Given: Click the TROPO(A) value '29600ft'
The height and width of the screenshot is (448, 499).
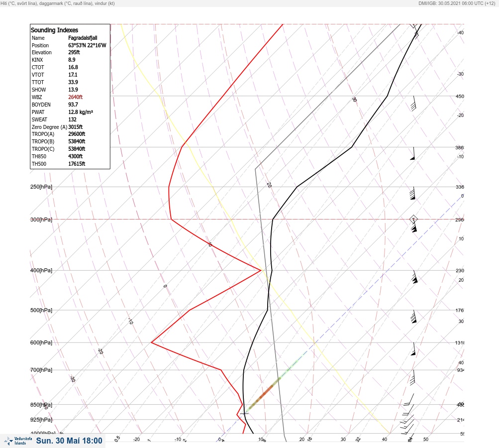Looking at the screenshot, I should 77,134.
